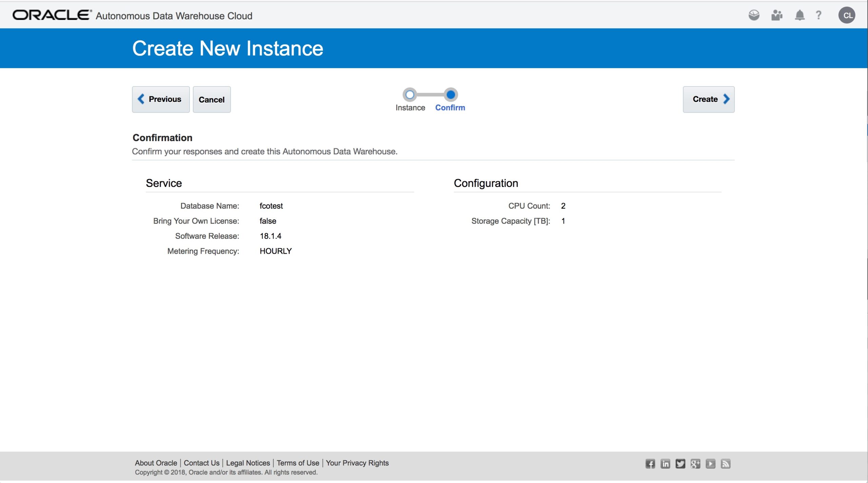The image size is (868, 483).
Task: Click the YouTube play footer icon
Action: pyautogui.click(x=710, y=464)
